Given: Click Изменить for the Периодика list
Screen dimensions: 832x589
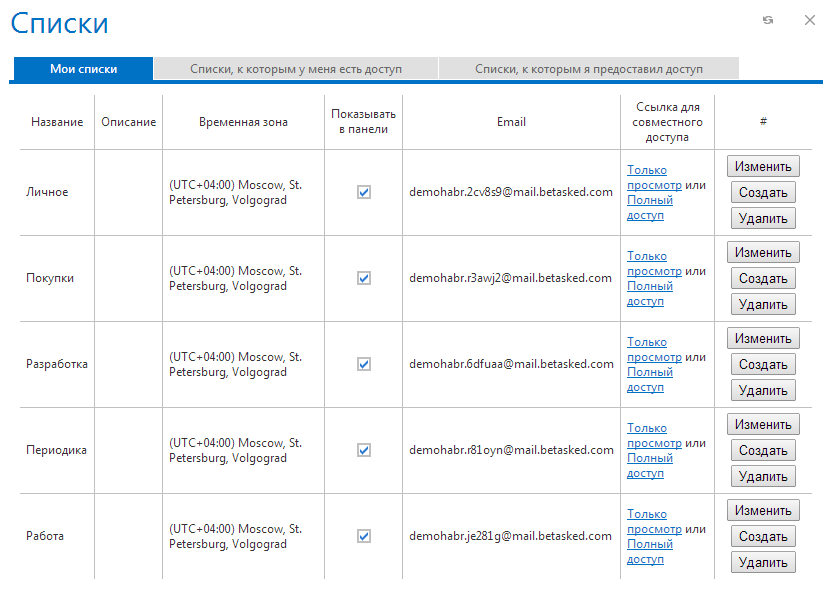Looking at the screenshot, I should (763, 425).
